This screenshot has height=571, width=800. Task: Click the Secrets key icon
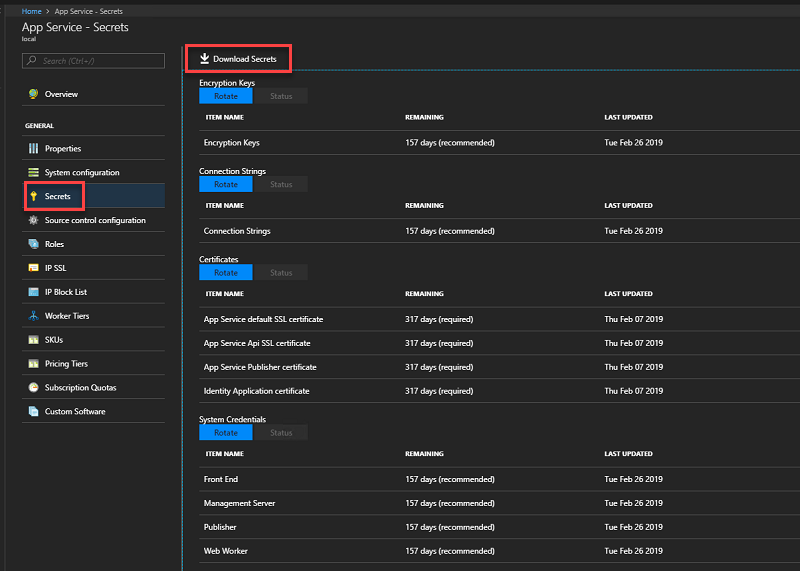tap(33, 196)
